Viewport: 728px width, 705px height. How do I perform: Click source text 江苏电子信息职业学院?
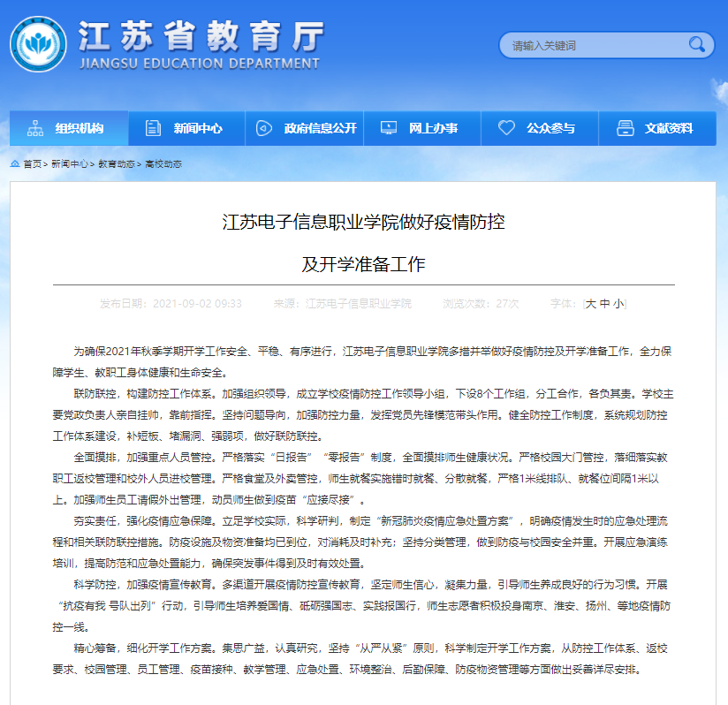tap(358, 304)
